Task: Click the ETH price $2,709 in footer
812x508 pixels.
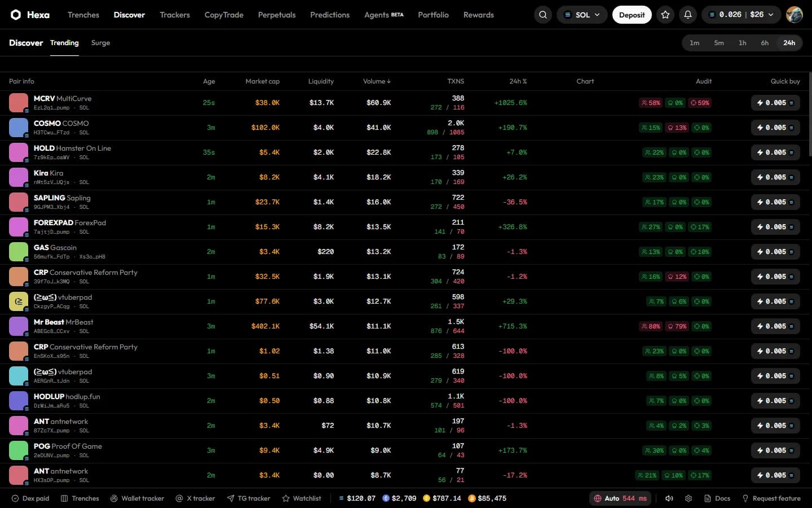Action: (399, 498)
